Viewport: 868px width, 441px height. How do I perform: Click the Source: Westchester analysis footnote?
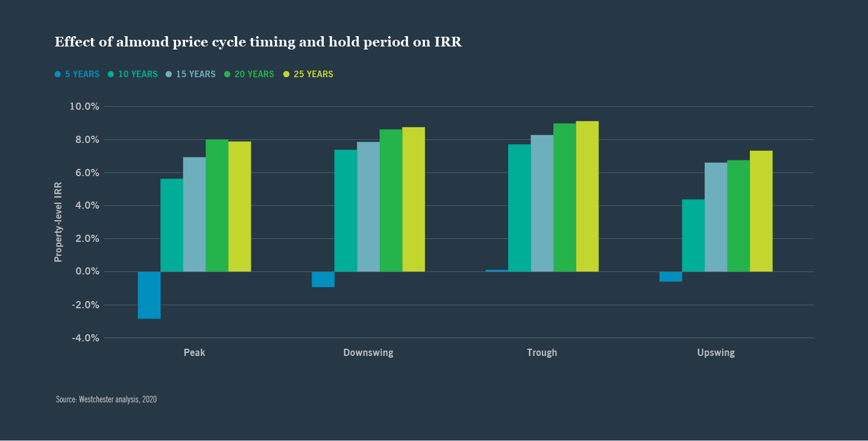(106, 399)
